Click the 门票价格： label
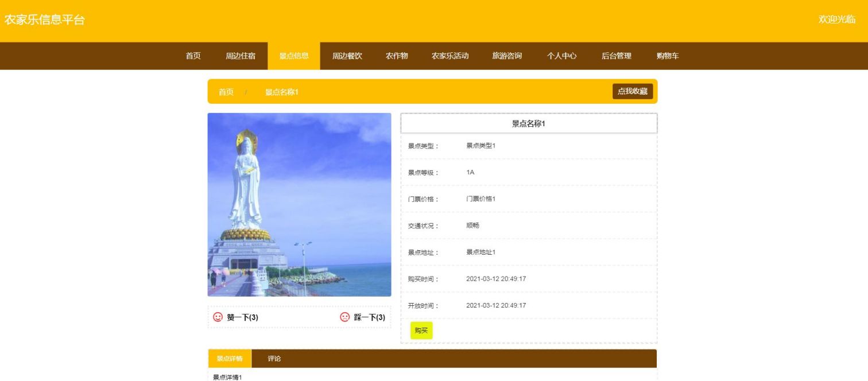Image resolution: width=868 pixels, height=381 pixels. (423, 200)
